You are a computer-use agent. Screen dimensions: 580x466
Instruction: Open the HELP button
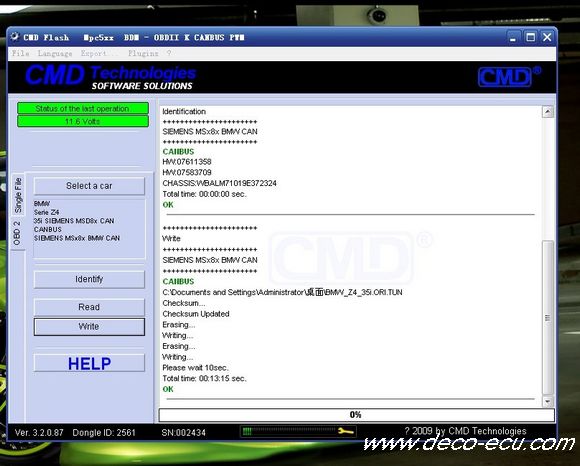point(89,363)
